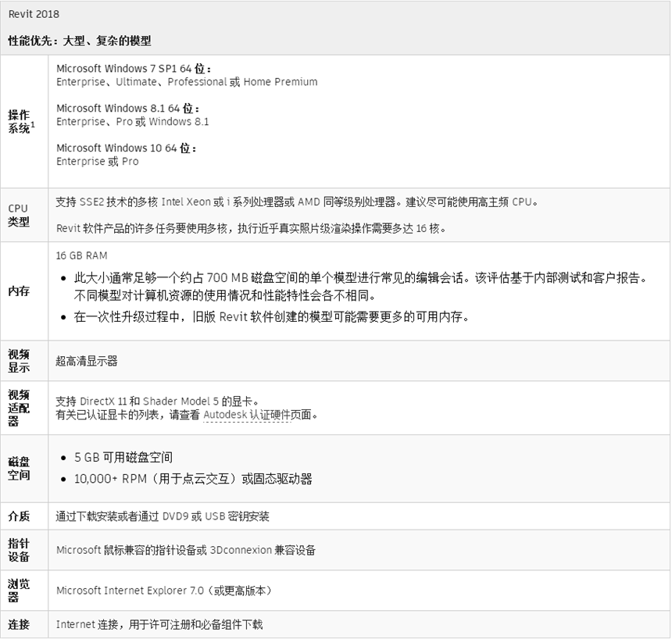Click the 磁盘空间 row header
Viewport: 672px width, 639px height.
point(19,469)
